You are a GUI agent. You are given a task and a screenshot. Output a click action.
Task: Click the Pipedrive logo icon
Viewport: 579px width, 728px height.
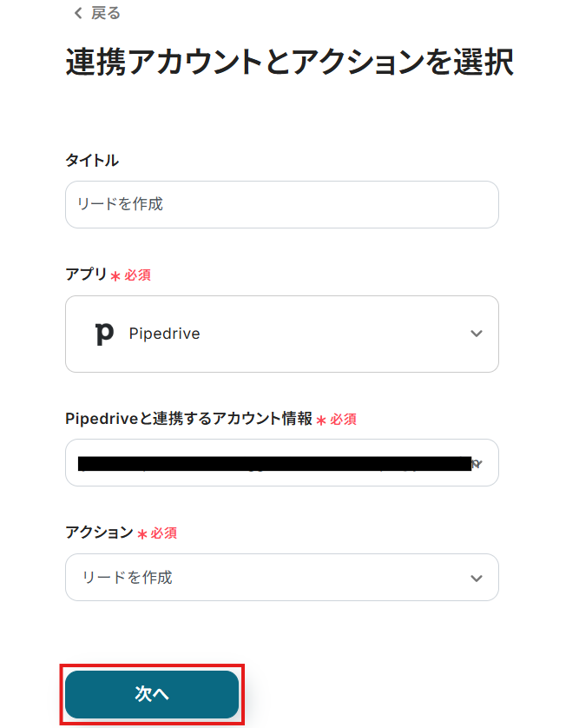click(104, 334)
